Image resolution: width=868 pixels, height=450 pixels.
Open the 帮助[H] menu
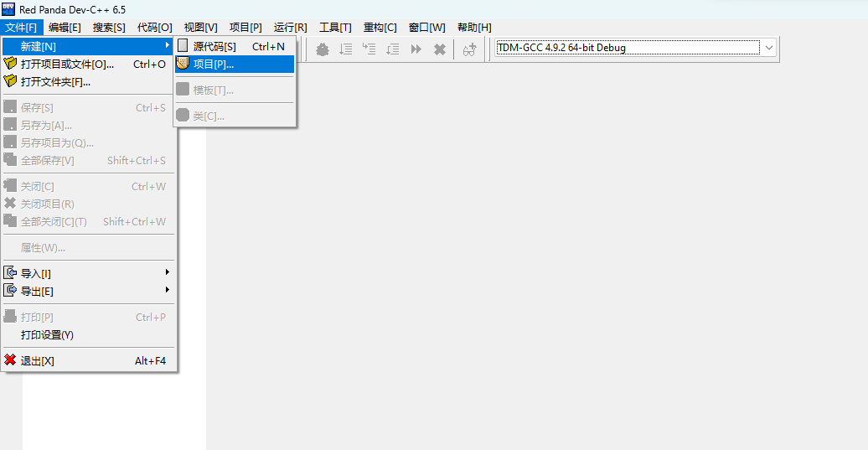pyautogui.click(x=474, y=27)
